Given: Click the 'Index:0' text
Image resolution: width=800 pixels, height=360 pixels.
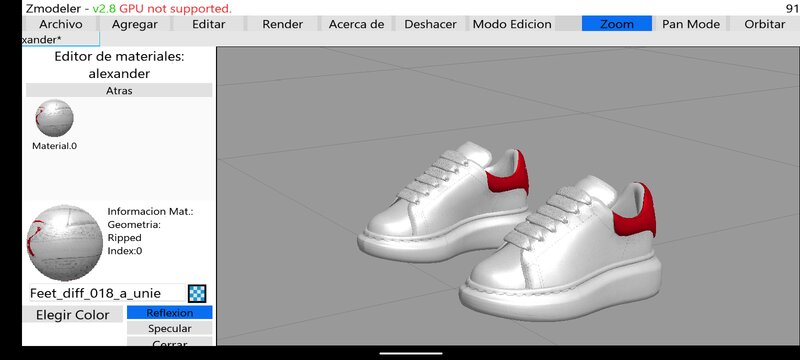Looking at the screenshot, I should (125, 251).
